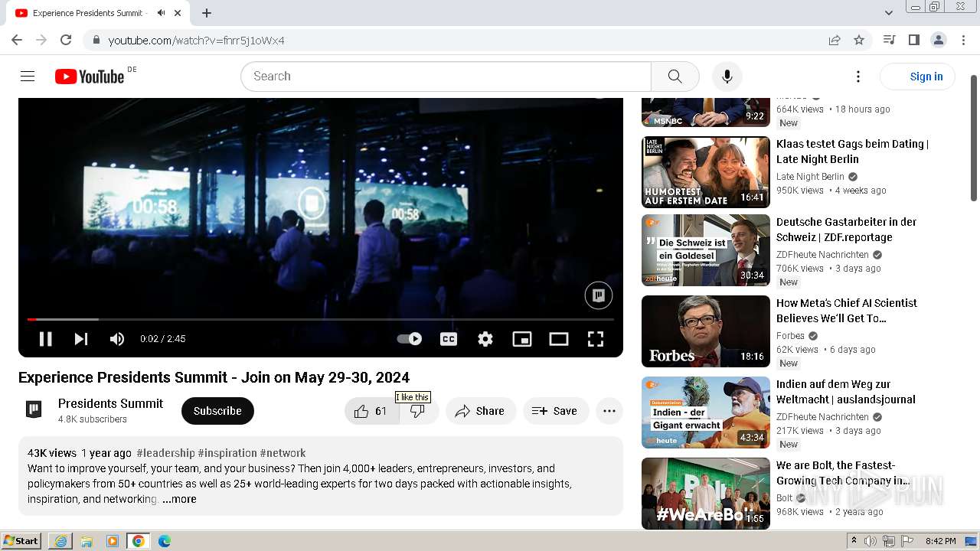The image size is (980, 551).
Task: Like this video
Action: [x=371, y=411]
